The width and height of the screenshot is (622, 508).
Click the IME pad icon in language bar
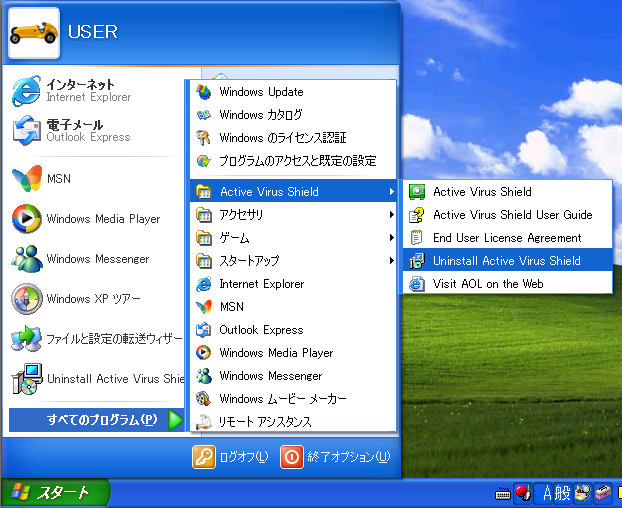pos(583,493)
